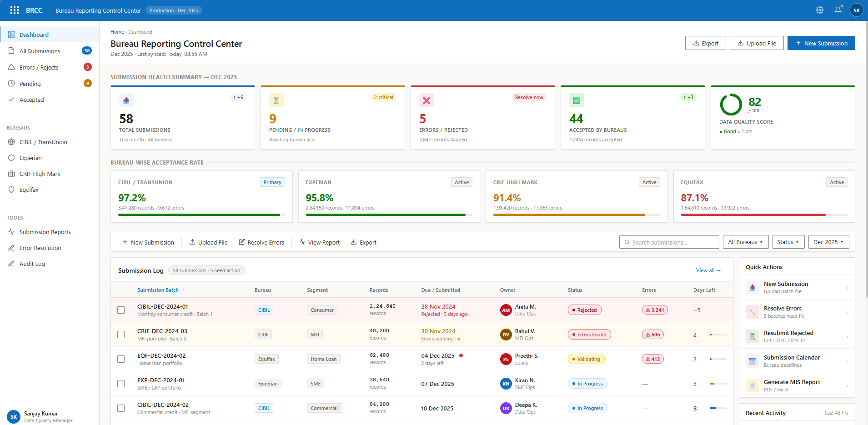
Task: Open Submission Calendar quick action icon
Action: coord(752,361)
